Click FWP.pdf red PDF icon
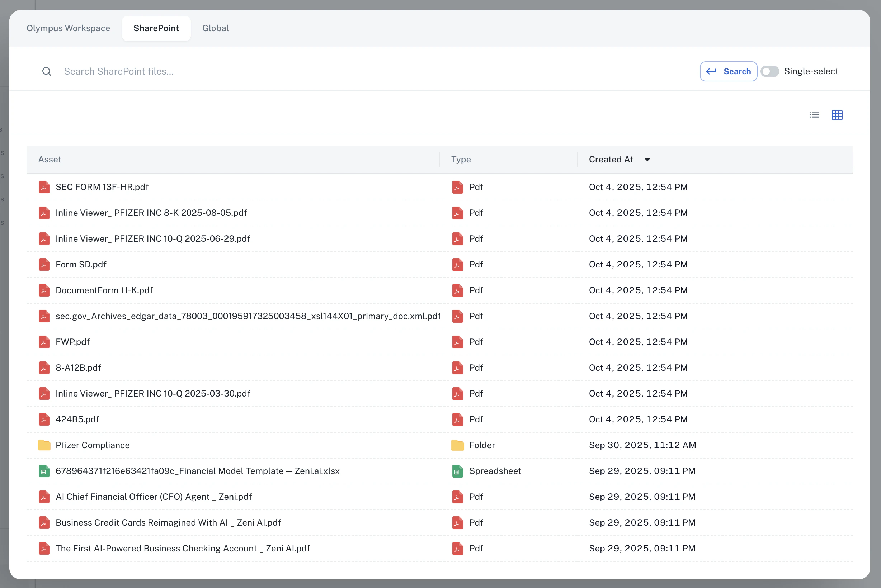881x588 pixels. coord(44,342)
